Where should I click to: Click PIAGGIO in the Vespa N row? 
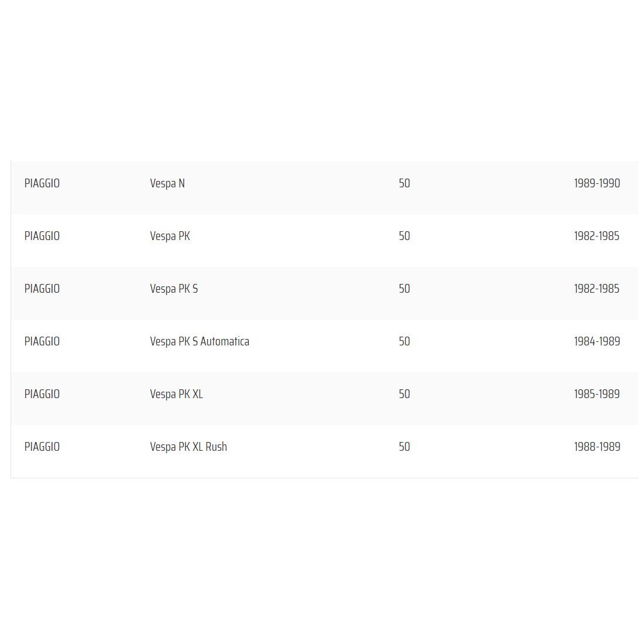(x=42, y=183)
